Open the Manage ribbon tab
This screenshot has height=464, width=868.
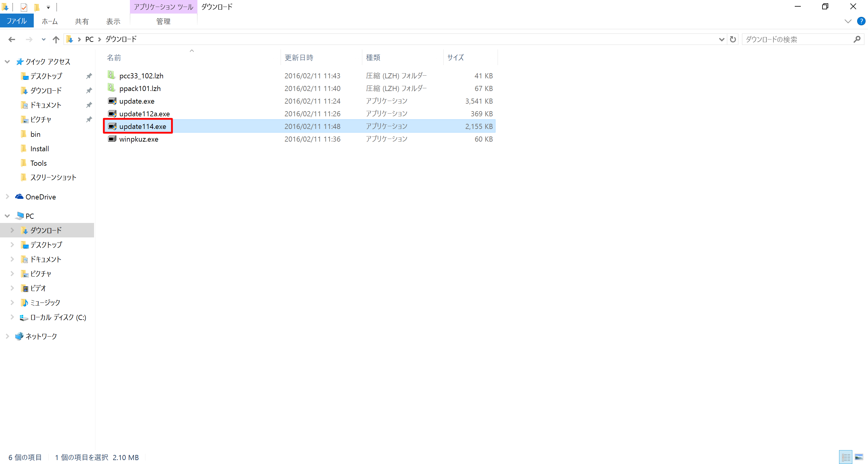163,22
